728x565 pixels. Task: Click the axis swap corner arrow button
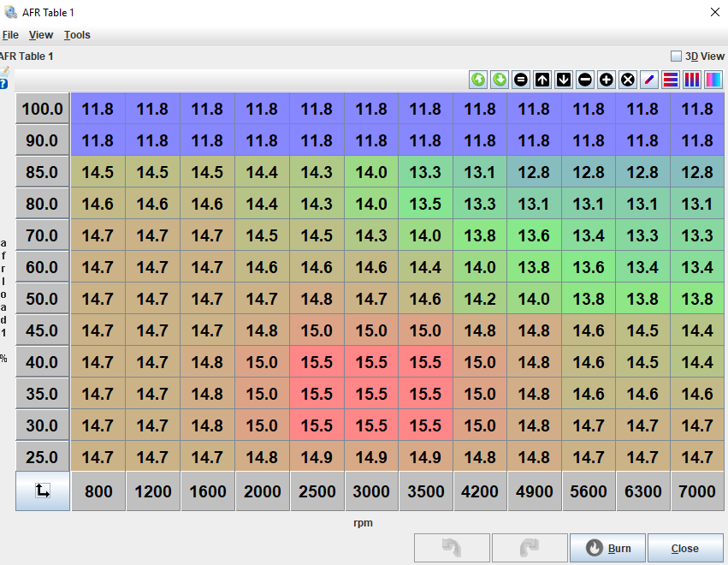coord(42,491)
